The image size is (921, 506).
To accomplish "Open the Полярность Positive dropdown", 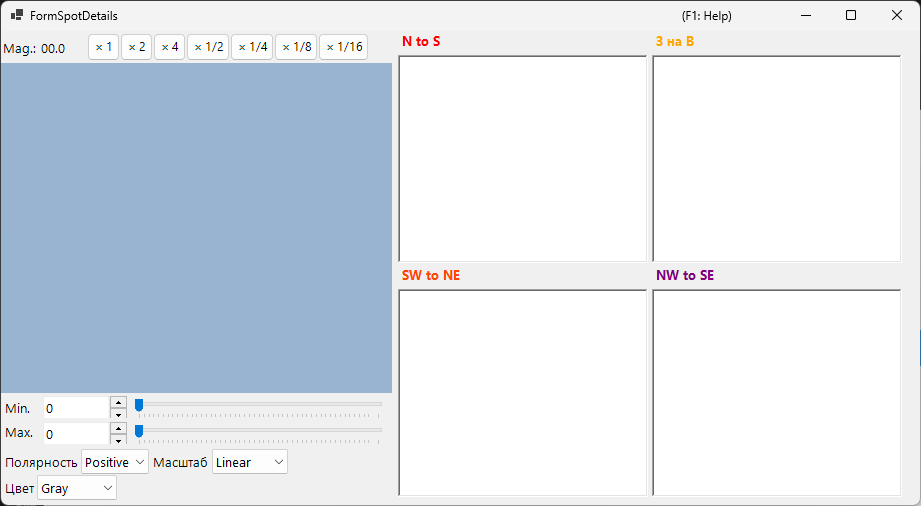I will [115, 462].
